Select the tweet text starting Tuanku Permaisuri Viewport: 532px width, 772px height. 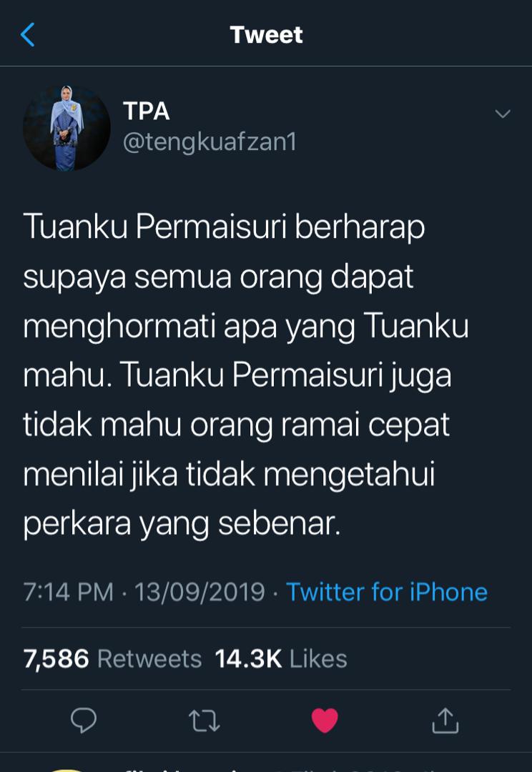246,374
